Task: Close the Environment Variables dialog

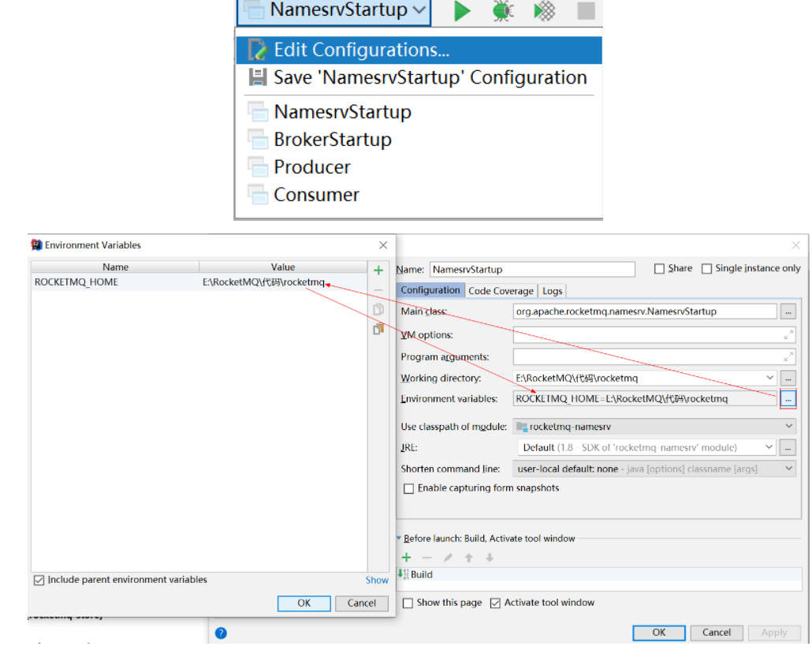Action: 382,245
